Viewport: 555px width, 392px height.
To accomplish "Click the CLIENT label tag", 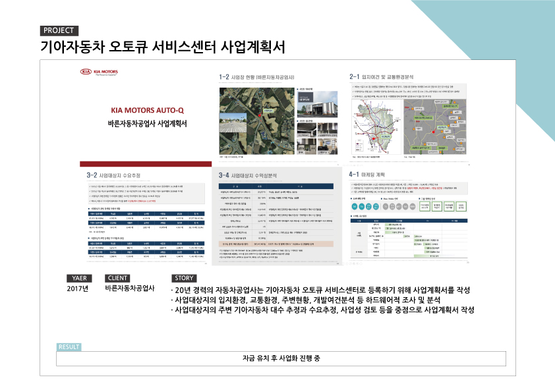I will click(x=117, y=278).
